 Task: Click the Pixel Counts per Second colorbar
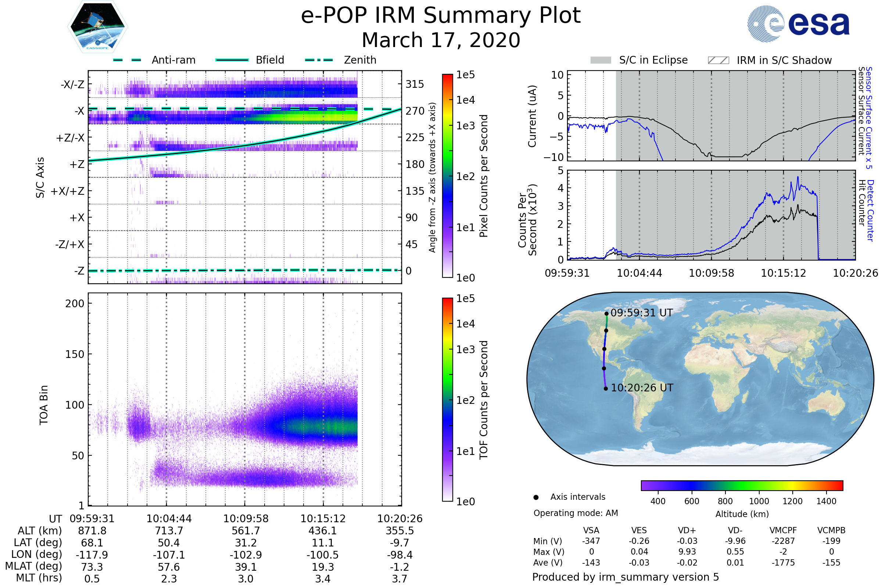point(447,176)
